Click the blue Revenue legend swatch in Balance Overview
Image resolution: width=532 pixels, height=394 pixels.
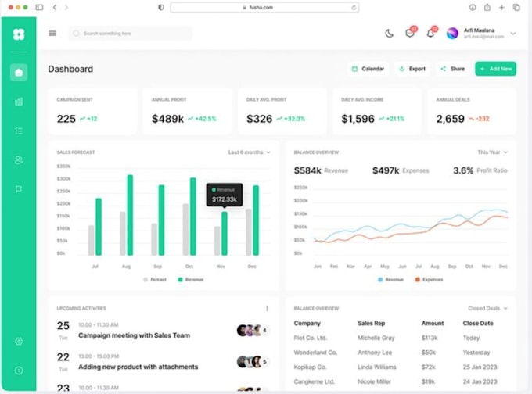[x=380, y=279]
